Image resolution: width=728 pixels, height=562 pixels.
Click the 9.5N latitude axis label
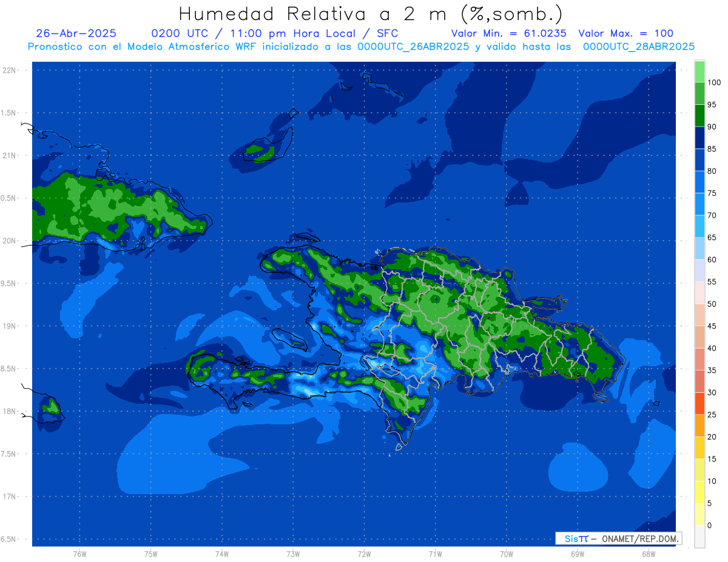(9, 283)
